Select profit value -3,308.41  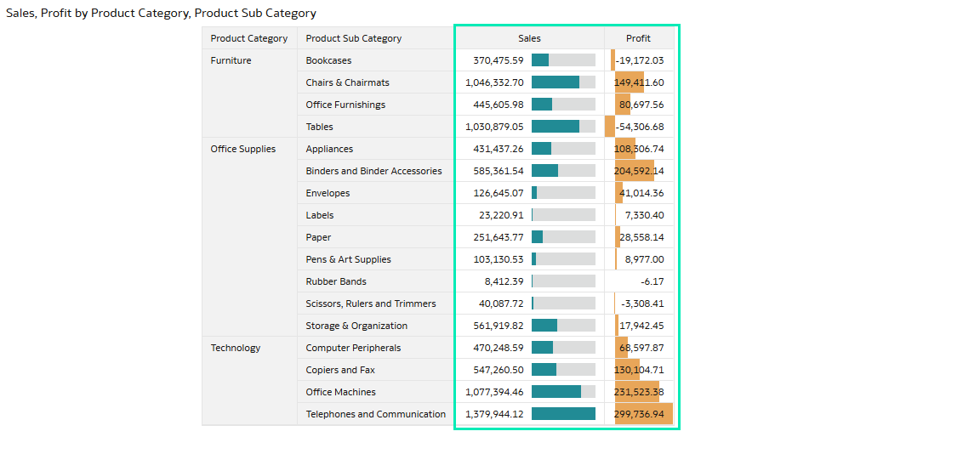[x=642, y=304]
